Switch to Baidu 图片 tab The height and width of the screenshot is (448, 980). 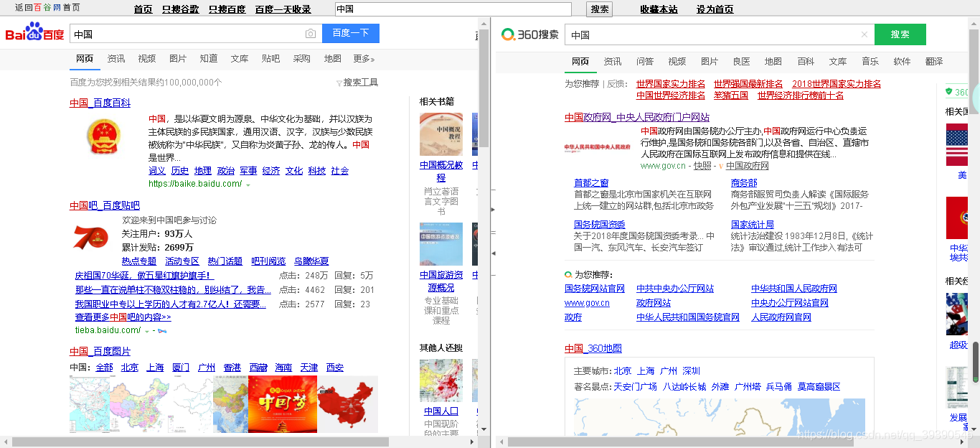[178, 59]
